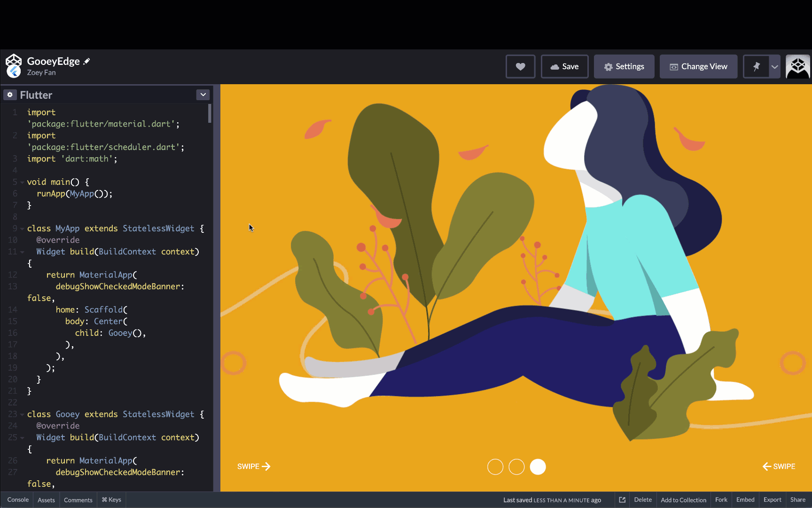
Task: Expand the Flutter editor dropdown chevron
Action: [x=203, y=95]
